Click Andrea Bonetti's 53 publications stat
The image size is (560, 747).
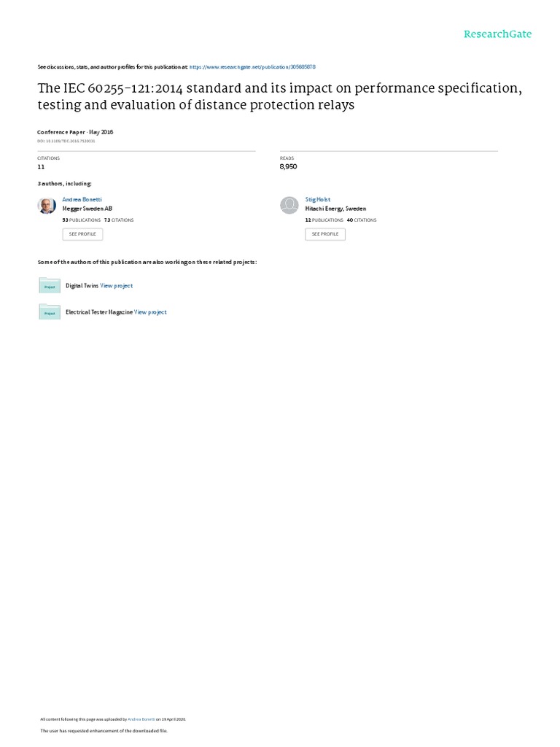coord(82,220)
